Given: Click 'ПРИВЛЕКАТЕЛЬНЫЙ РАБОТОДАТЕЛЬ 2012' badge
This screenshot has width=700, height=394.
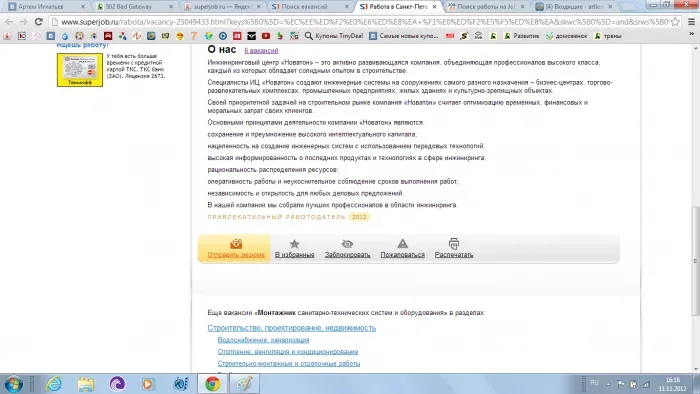Looking at the screenshot, I should (288, 217).
